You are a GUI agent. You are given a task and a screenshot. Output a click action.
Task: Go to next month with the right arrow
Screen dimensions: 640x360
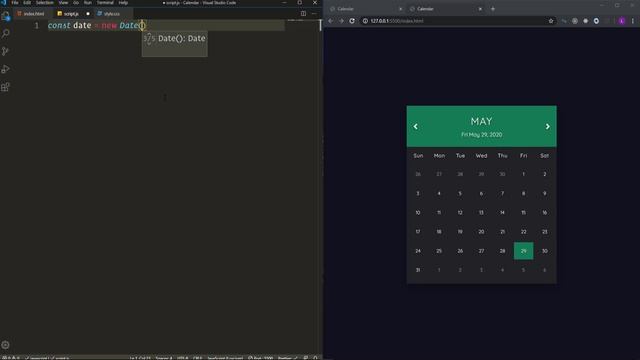(x=547, y=127)
